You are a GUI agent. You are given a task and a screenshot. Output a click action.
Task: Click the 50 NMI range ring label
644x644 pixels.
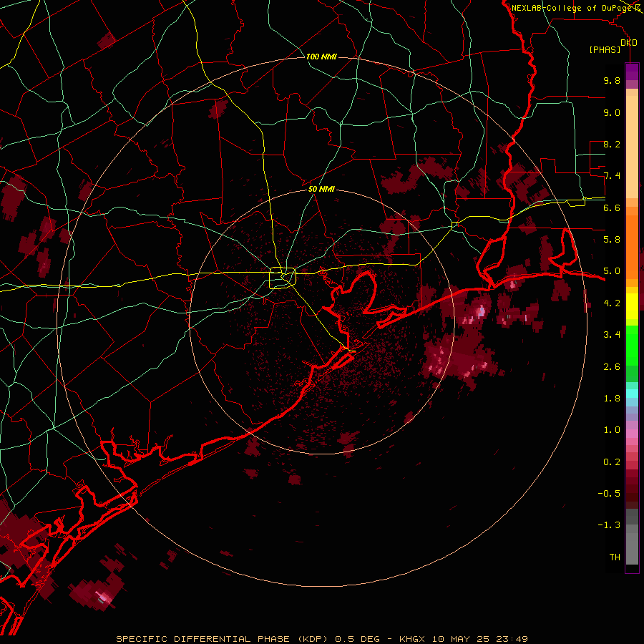coord(321,189)
